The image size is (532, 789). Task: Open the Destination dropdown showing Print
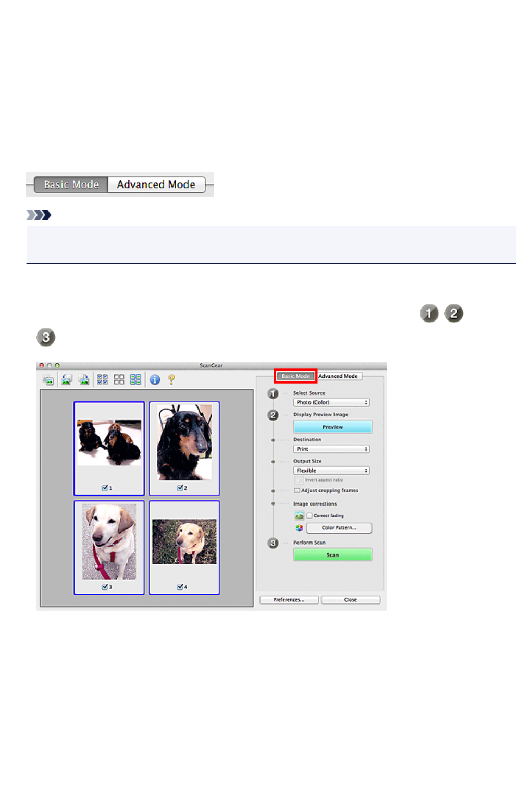click(331, 449)
